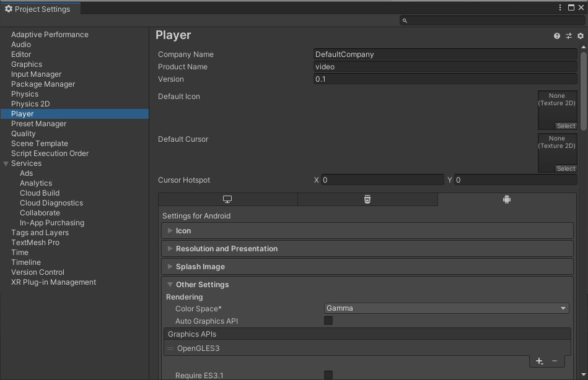Open Tags and Layers settings

click(x=40, y=233)
